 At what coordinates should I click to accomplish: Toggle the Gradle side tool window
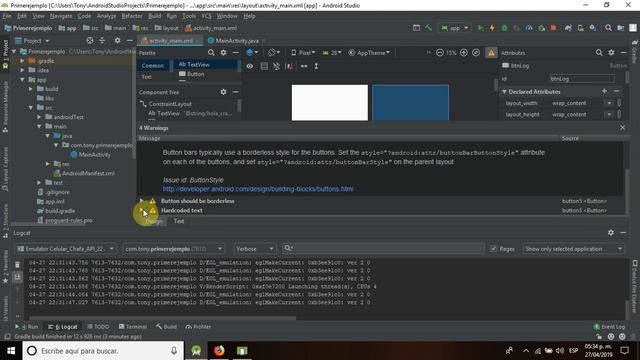(x=635, y=52)
